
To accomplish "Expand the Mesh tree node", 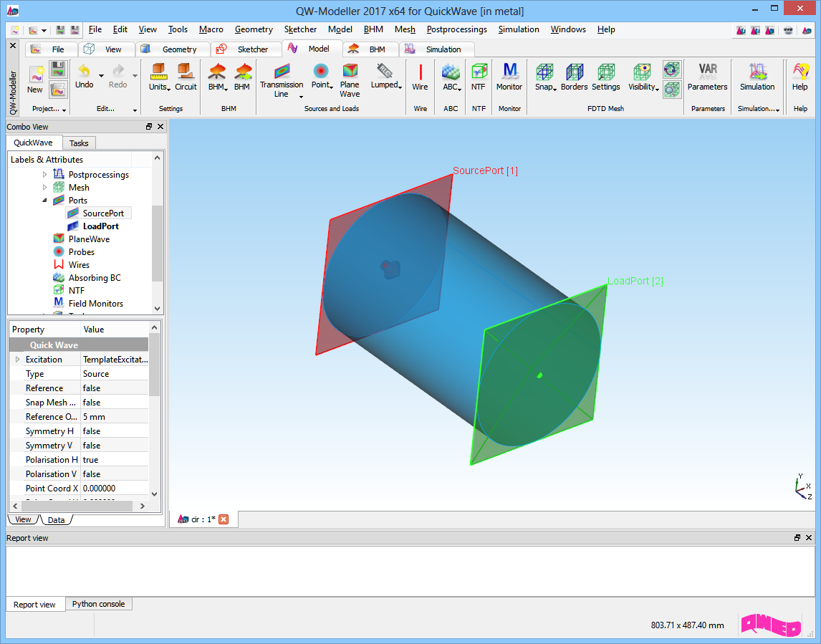I will click(45, 188).
